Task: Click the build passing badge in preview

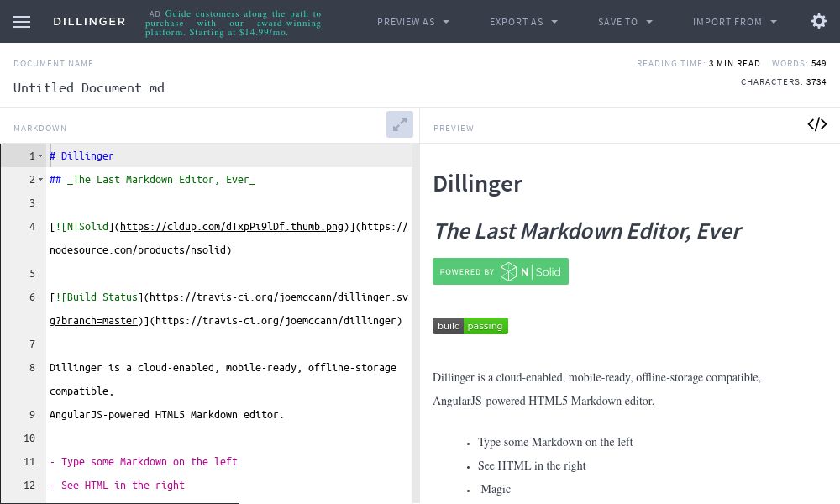Action: [x=470, y=326]
